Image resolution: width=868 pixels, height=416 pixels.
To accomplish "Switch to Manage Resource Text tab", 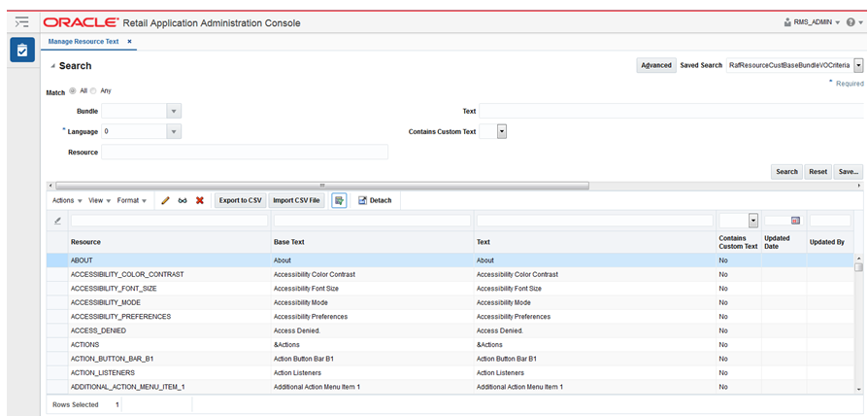I will coord(83,42).
